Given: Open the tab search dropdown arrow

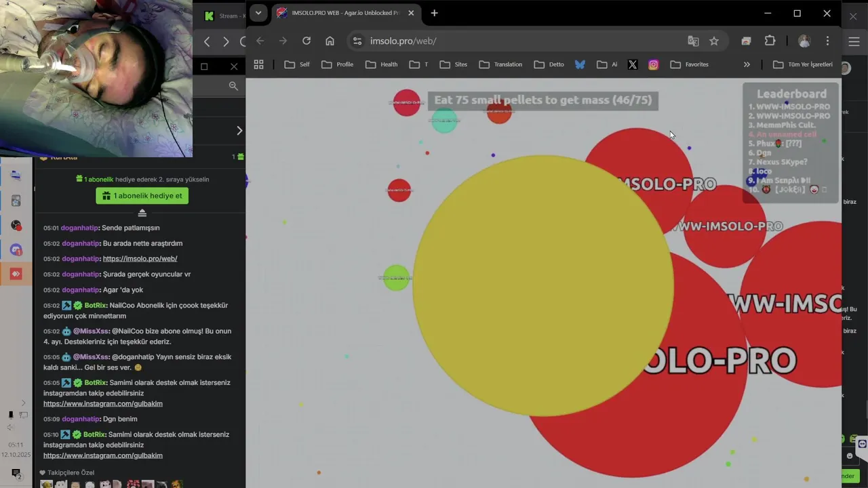Looking at the screenshot, I should point(258,13).
